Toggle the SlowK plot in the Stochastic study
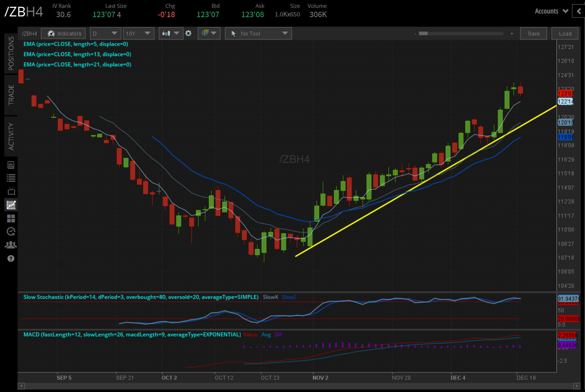 pos(271,297)
